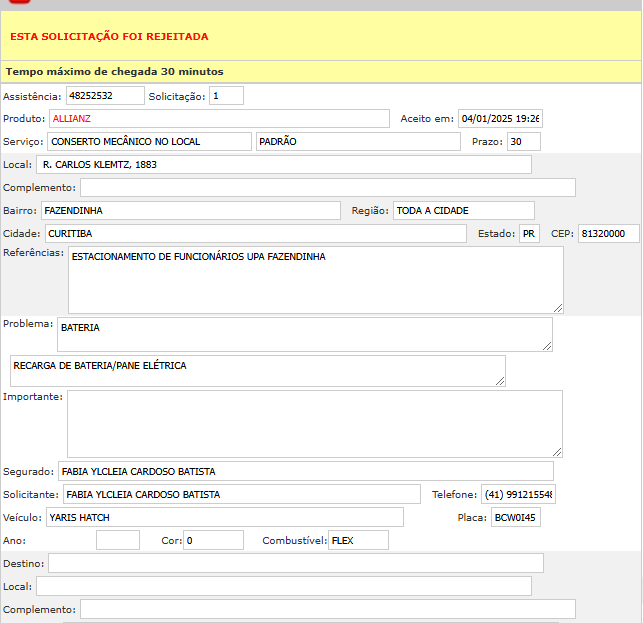
Task: Click the Serviço field with CONSERTO MECÂNICO
Action: (149, 142)
